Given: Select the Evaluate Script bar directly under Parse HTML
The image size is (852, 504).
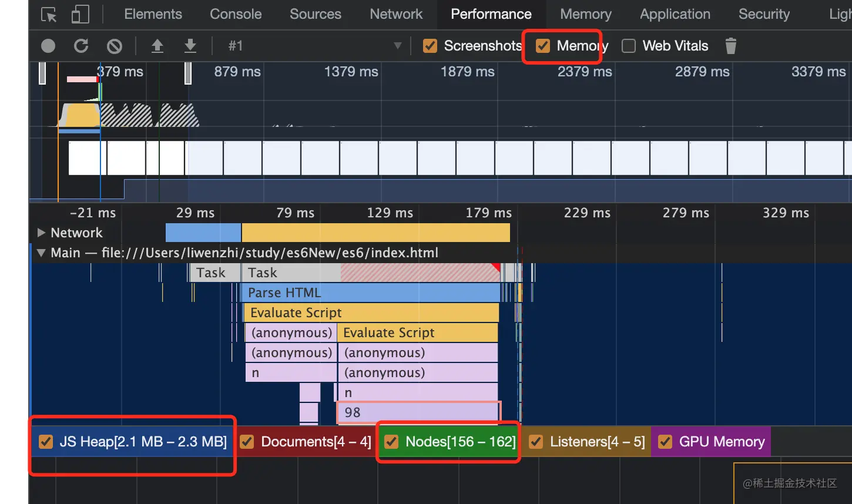Looking at the screenshot, I should tap(371, 313).
